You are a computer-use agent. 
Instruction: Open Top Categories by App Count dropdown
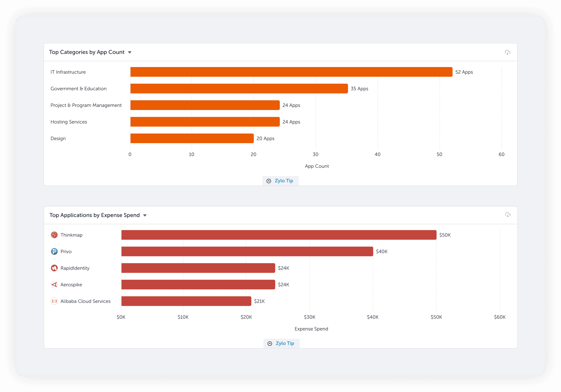point(130,52)
